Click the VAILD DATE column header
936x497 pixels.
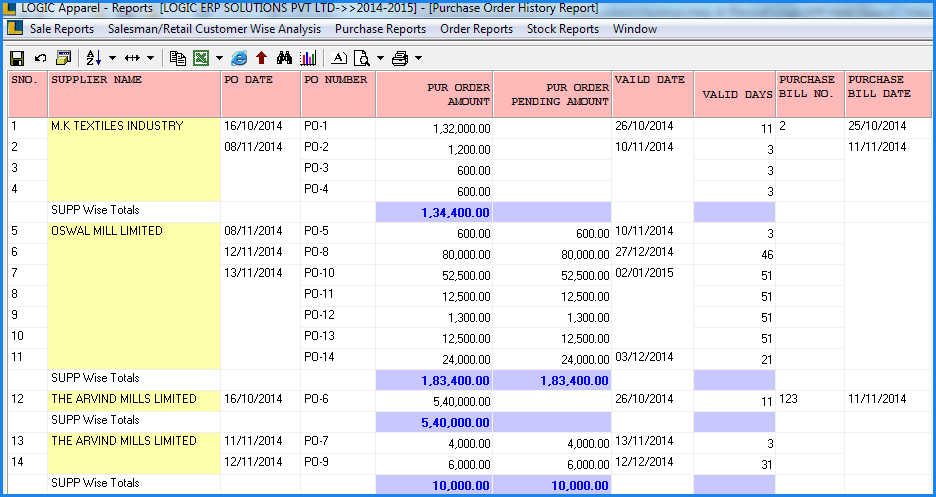(653, 94)
